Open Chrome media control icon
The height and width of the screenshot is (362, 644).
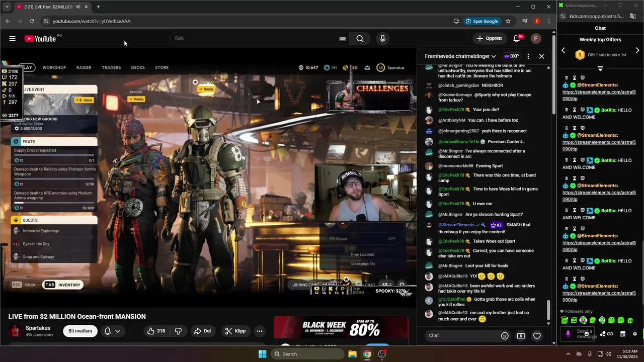pos(525,21)
